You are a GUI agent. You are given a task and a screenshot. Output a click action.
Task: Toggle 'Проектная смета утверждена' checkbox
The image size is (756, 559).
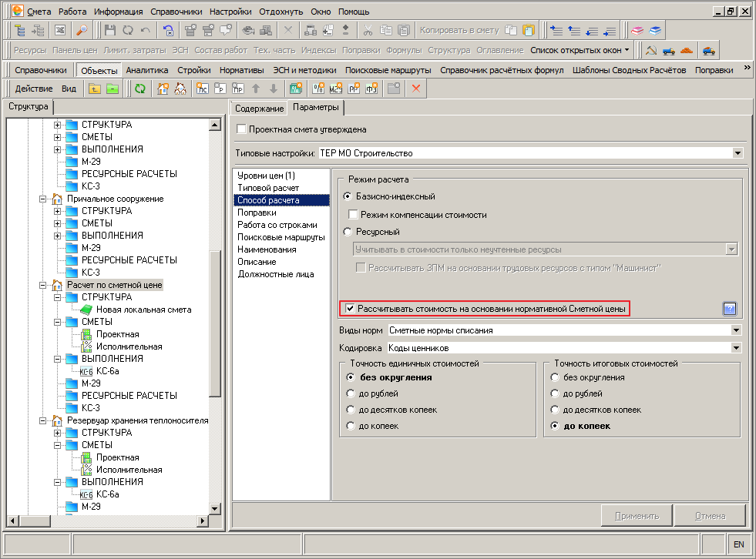(241, 129)
